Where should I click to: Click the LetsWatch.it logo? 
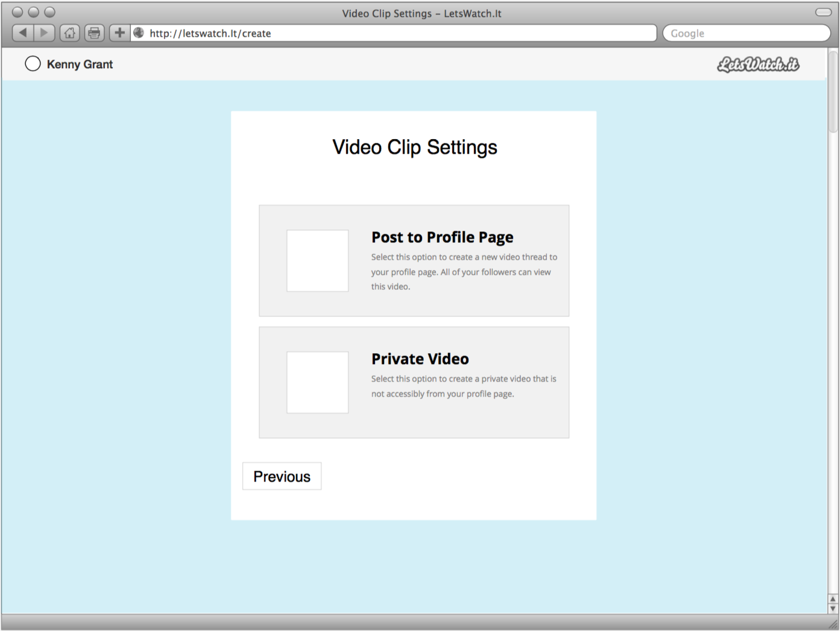point(758,64)
